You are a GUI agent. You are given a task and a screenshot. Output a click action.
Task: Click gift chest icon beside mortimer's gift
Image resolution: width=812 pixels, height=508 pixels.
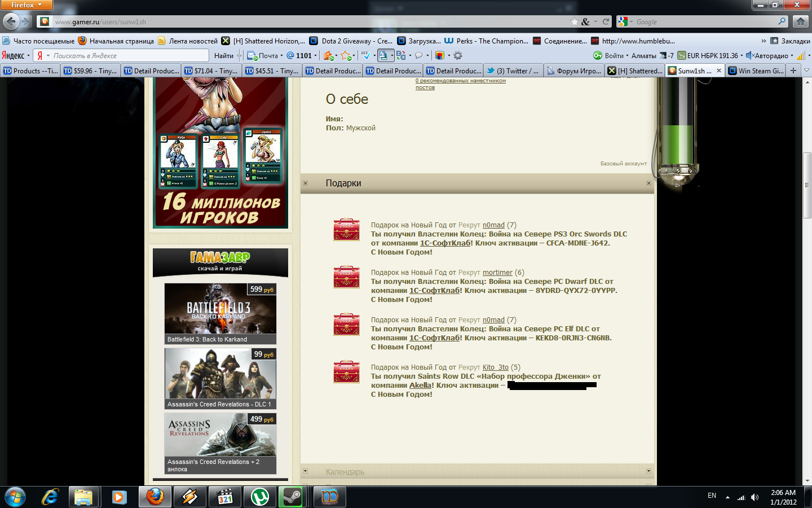tap(346, 277)
